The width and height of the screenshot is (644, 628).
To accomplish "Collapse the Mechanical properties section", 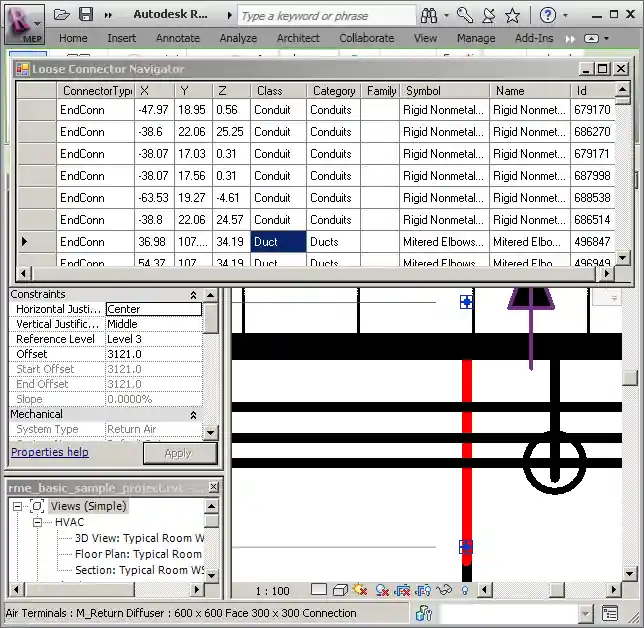I will (x=193, y=414).
